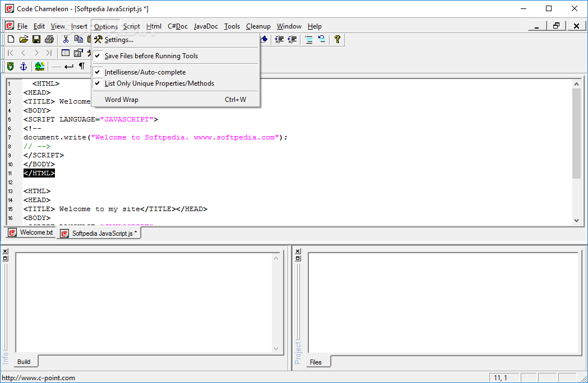Open the Edit menu
The image size is (588, 383).
[39, 26]
